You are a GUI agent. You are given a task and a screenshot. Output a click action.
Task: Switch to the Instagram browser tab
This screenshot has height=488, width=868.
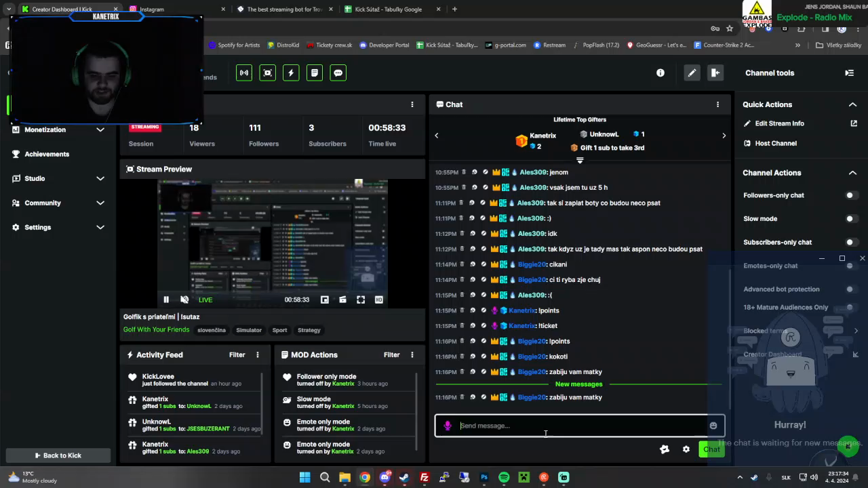click(176, 9)
